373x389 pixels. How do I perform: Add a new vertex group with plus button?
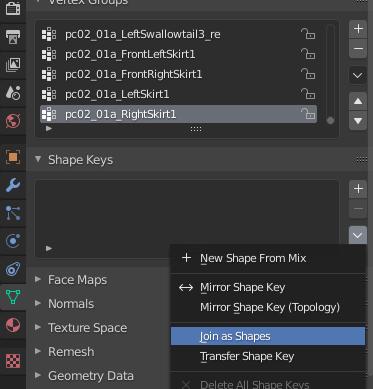[358, 29]
